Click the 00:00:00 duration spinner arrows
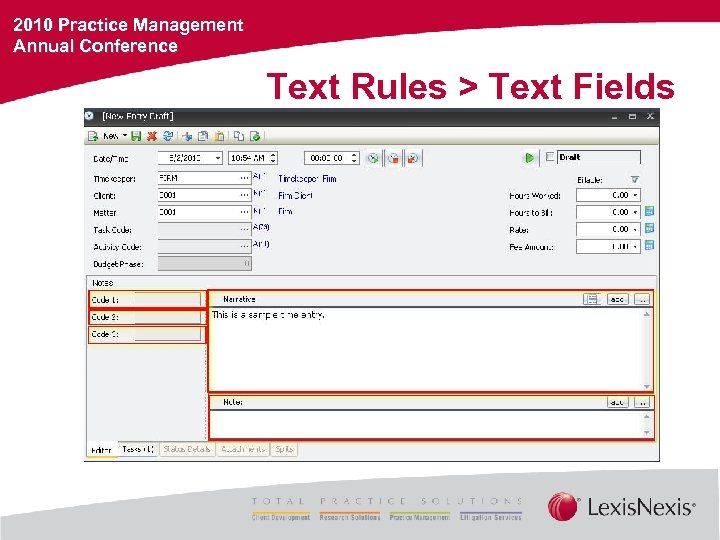 [354, 158]
